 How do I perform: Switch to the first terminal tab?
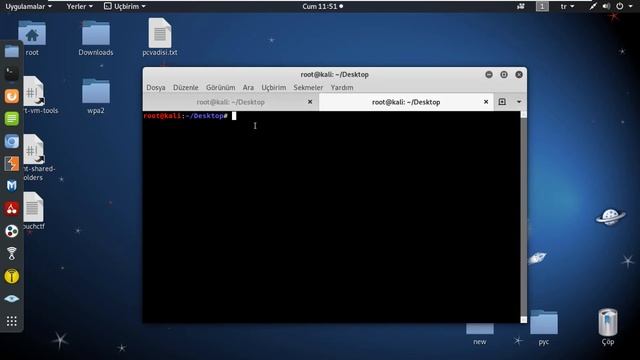pos(231,102)
